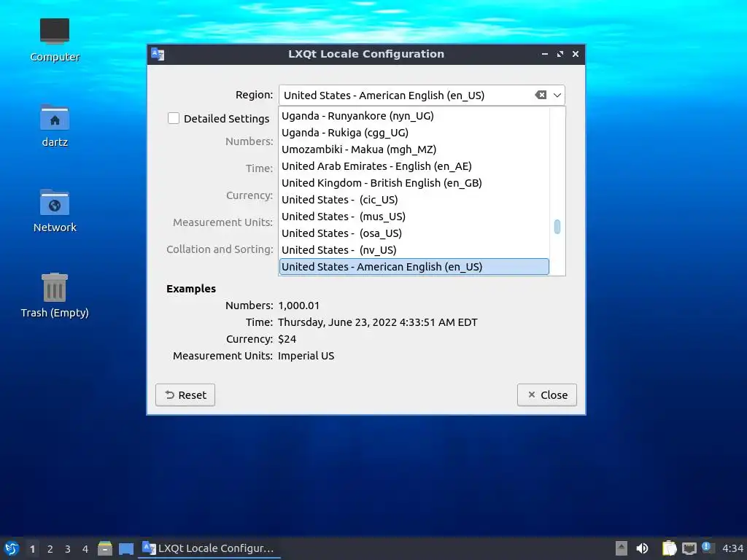Switch to virtual desktop 3
The width and height of the screenshot is (747, 560).
pos(68,549)
